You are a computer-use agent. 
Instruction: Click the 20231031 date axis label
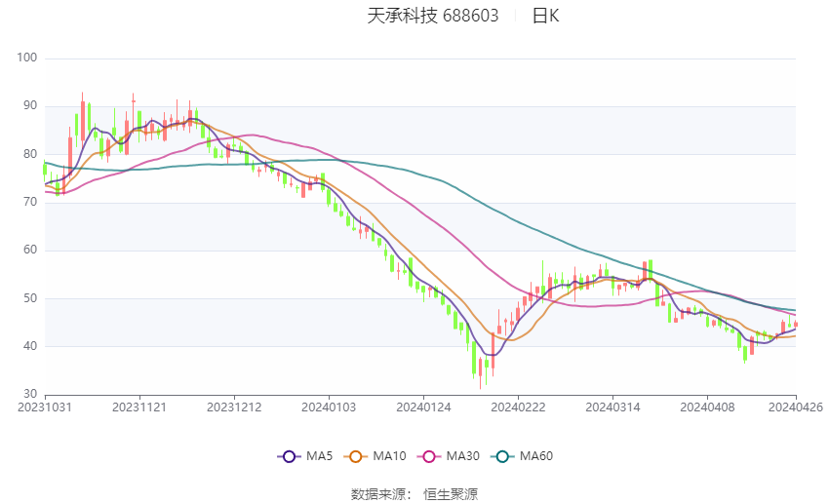tap(45, 407)
